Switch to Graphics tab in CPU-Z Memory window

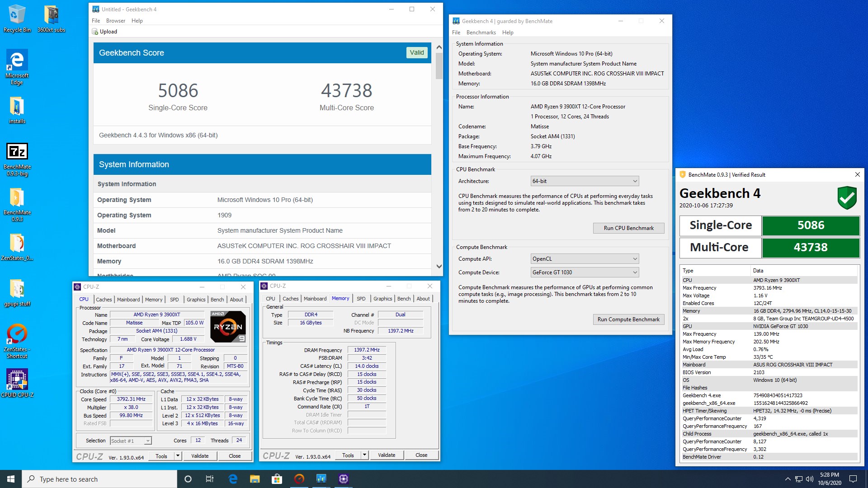382,299
